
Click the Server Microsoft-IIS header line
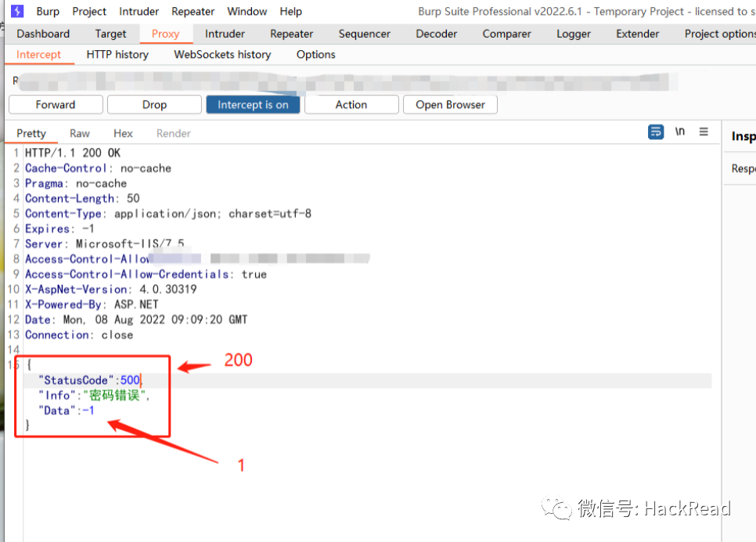(x=105, y=244)
